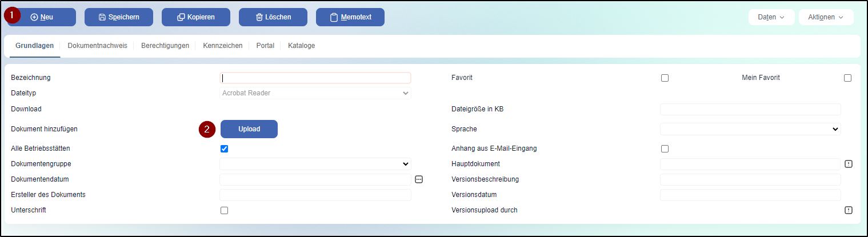Toggle the Anhang aus E-Mail-Eingang checkbox
This screenshot has height=237, width=868.
pyautogui.click(x=665, y=149)
